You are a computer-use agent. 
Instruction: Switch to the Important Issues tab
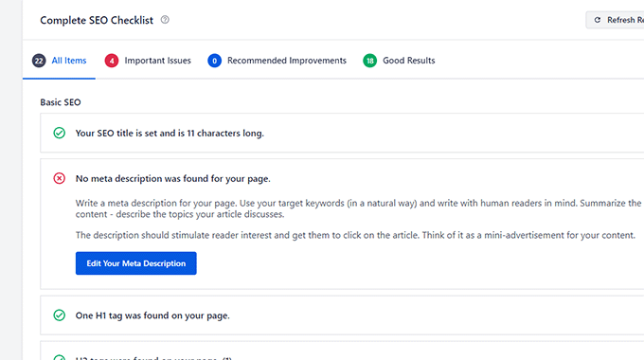148,61
